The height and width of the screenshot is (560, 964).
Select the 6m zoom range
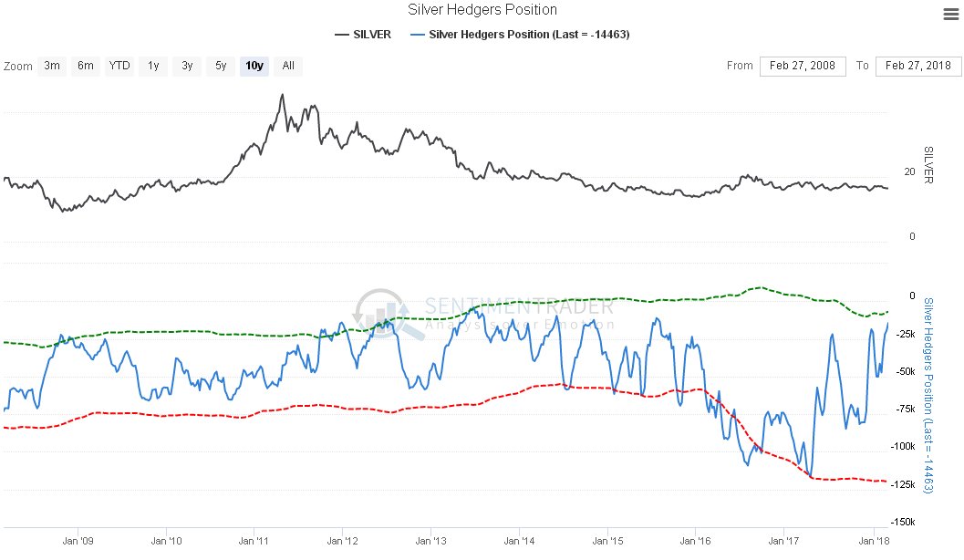(x=86, y=66)
